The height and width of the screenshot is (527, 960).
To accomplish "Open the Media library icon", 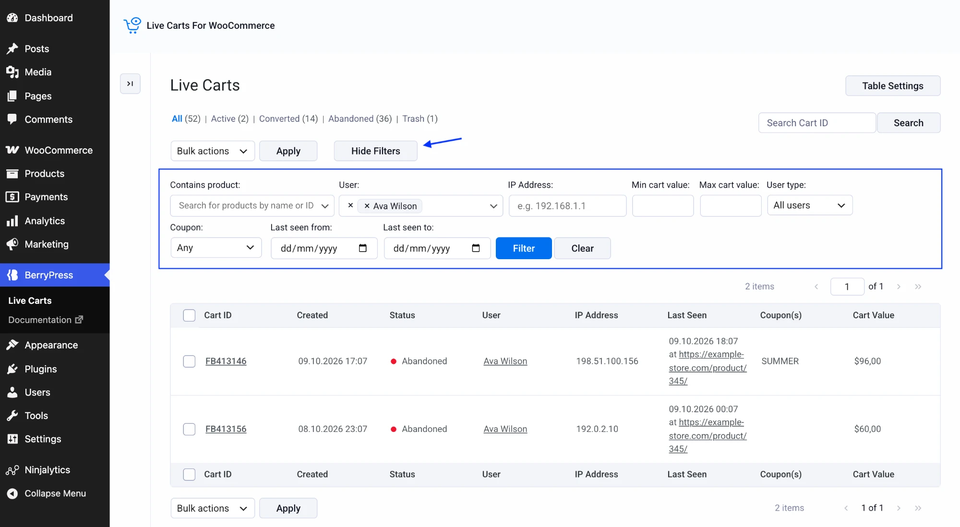I will click(12, 72).
